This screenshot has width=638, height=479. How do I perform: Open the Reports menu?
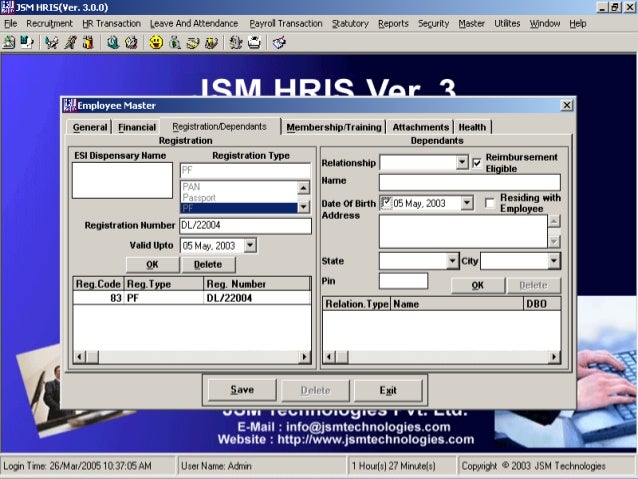[x=393, y=24]
